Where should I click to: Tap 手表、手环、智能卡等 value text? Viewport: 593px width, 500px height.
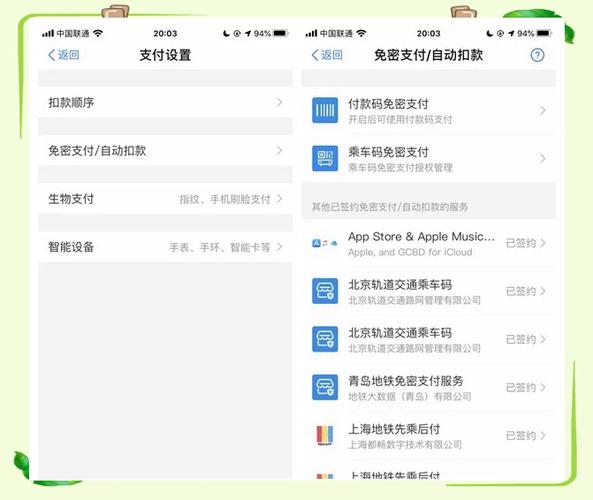click(220, 247)
